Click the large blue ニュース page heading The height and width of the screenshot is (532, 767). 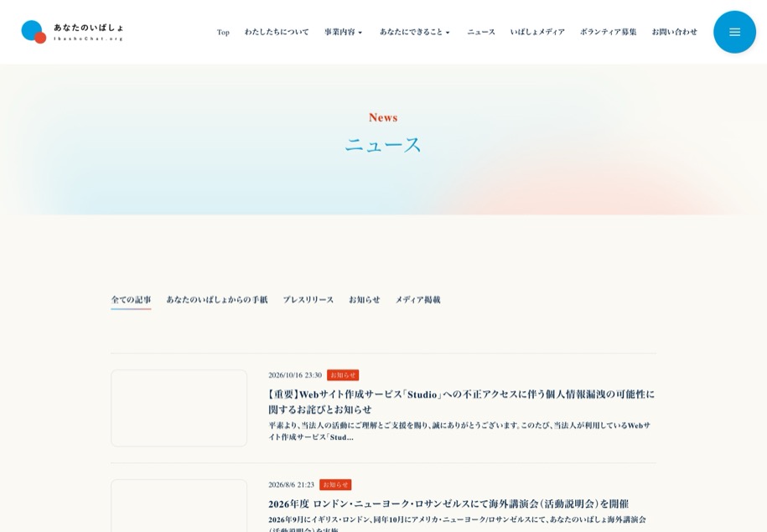click(x=383, y=145)
